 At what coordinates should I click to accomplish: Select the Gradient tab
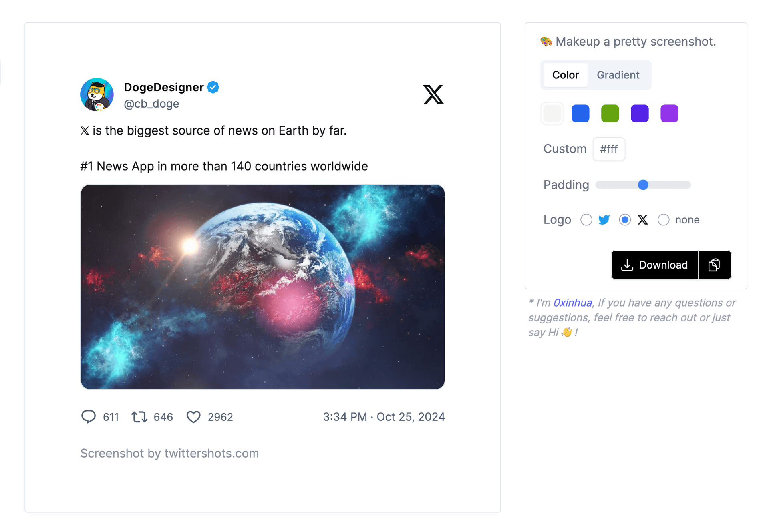(x=618, y=74)
